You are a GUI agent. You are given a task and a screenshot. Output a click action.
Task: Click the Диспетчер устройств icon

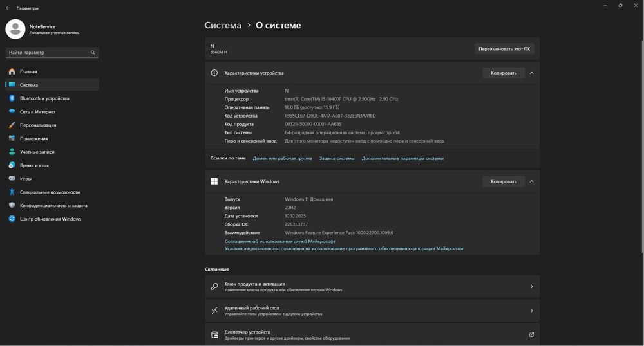214,335
